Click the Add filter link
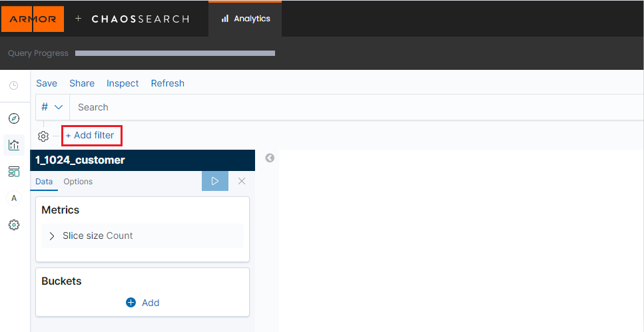Viewport: 644px width, 332px height. coord(90,135)
